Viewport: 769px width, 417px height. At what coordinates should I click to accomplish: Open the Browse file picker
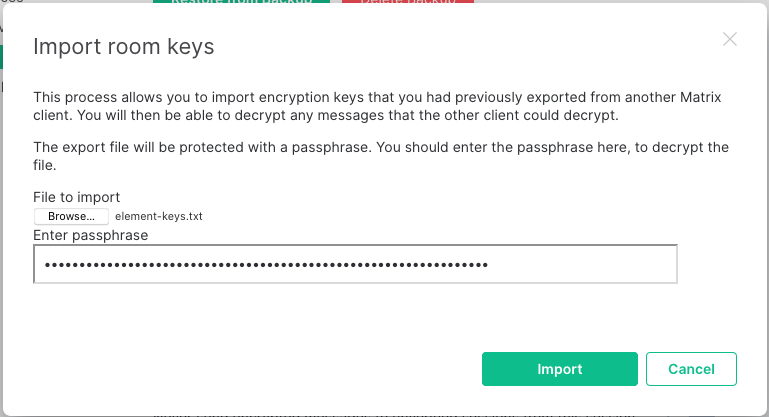pos(71,216)
